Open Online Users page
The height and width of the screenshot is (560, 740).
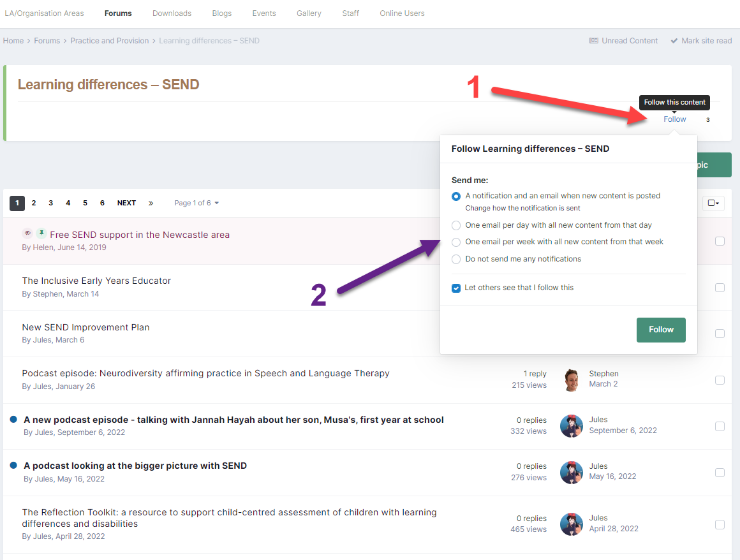(x=402, y=13)
